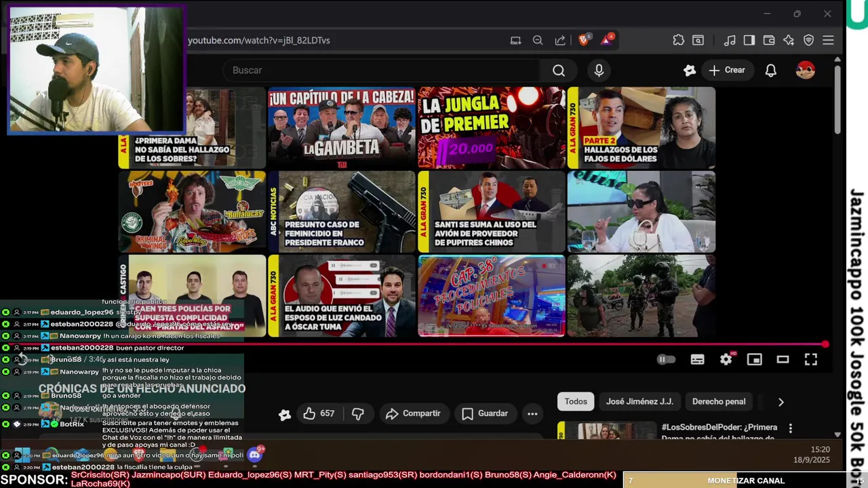868x488 pixels.
Task: Open the #LosSobresDelPoder suggested video title
Action: tap(719, 432)
